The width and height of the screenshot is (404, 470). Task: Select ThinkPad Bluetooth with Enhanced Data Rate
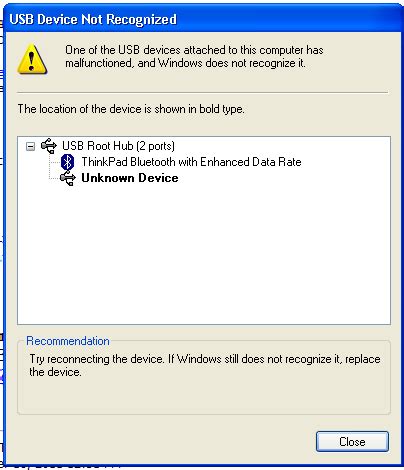191,162
